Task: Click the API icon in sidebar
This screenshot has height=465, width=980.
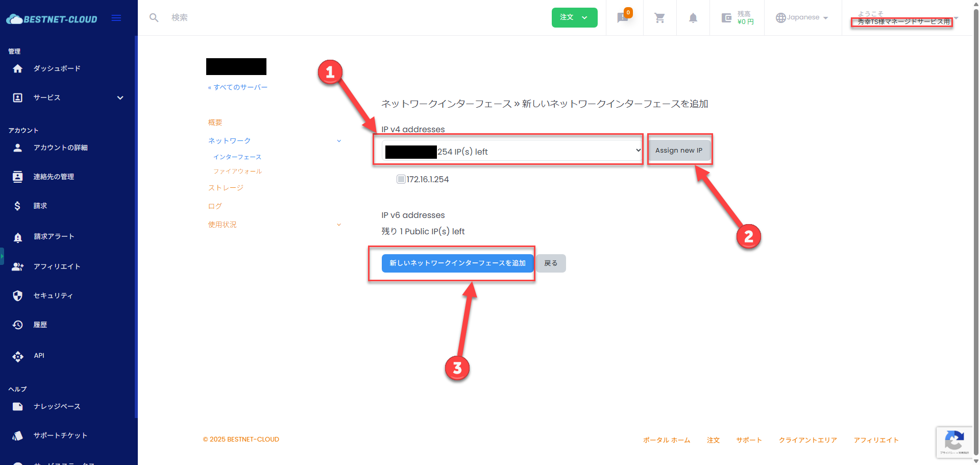Action: point(18,356)
